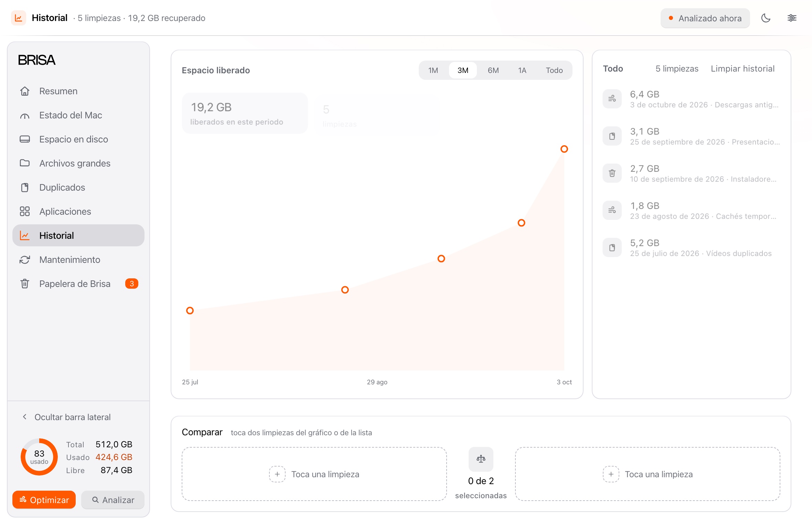This screenshot has height=523, width=812.
Task: Click the Optimizar button
Action: (44, 500)
